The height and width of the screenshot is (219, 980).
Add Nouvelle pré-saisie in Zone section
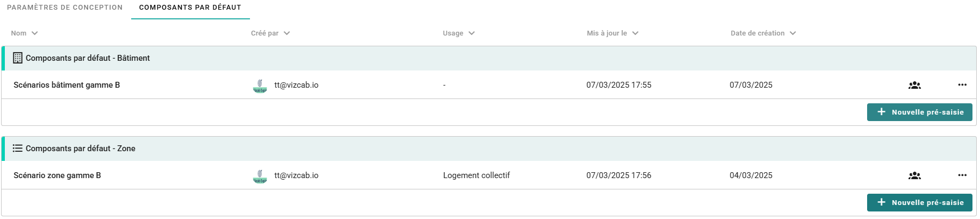click(x=919, y=202)
